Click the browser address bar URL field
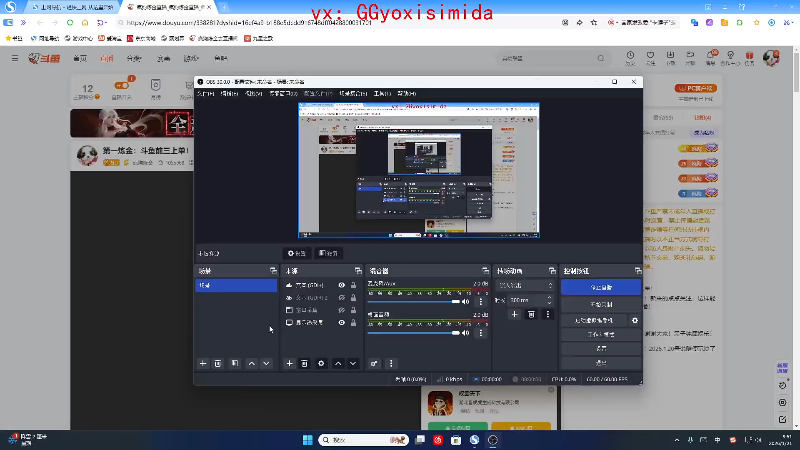The width and height of the screenshot is (800, 450). [x=337, y=22]
